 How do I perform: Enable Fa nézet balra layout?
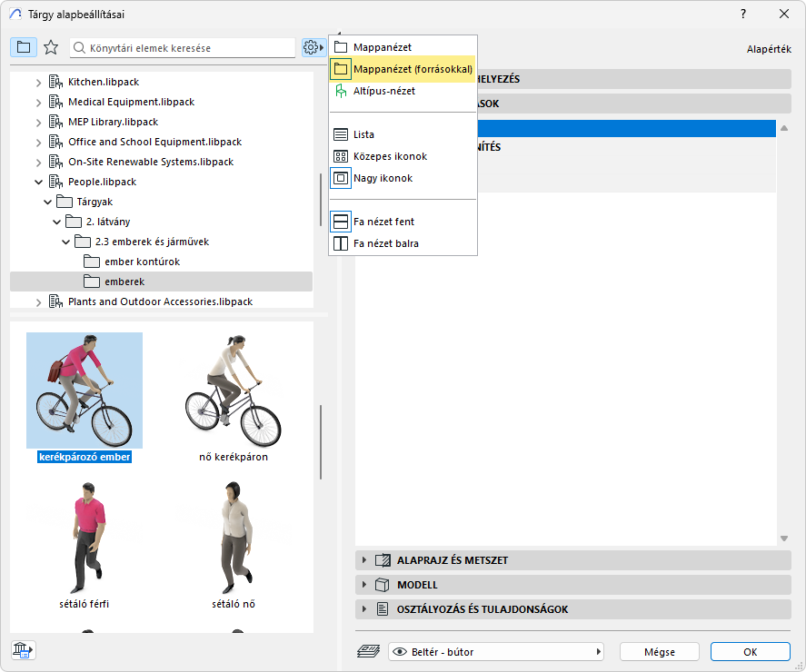(x=385, y=243)
